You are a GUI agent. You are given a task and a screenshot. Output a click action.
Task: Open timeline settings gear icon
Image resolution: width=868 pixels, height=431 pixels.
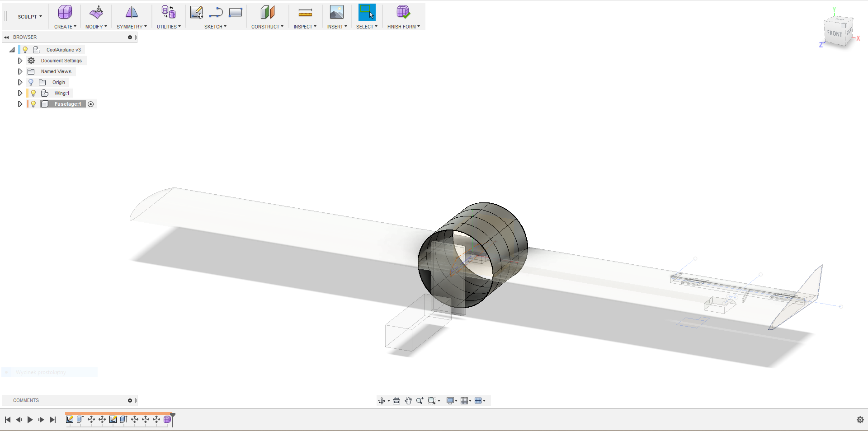click(860, 420)
